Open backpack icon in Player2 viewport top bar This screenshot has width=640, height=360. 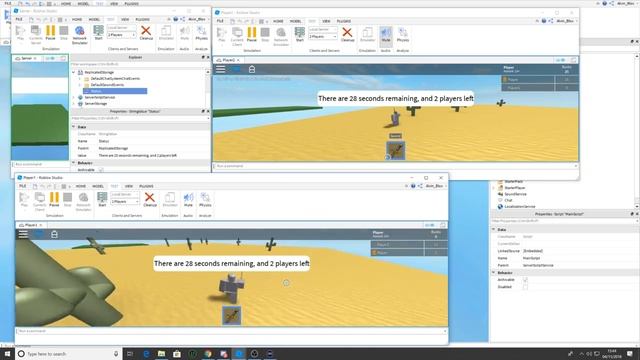click(x=252, y=69)
